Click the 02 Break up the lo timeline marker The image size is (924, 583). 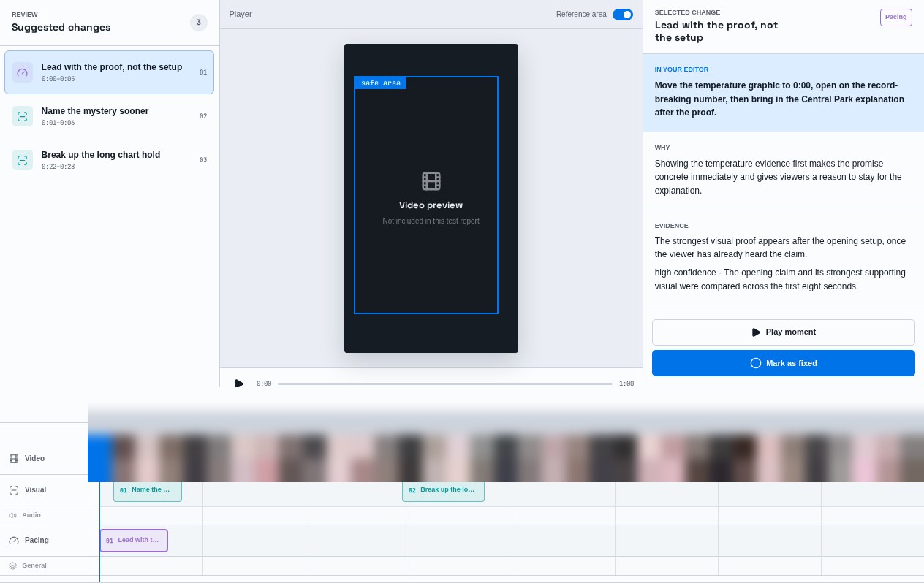[x=443, y=490]
